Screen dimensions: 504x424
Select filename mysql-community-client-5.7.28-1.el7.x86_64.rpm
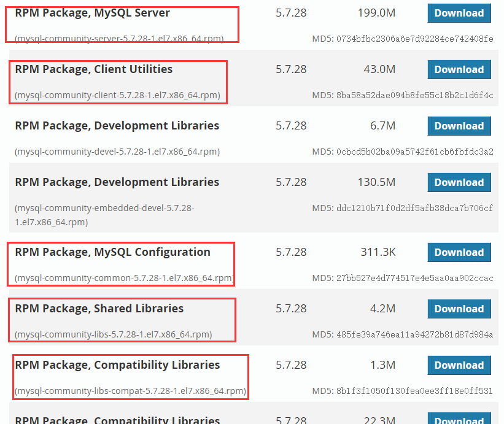[x=117, y=95]
